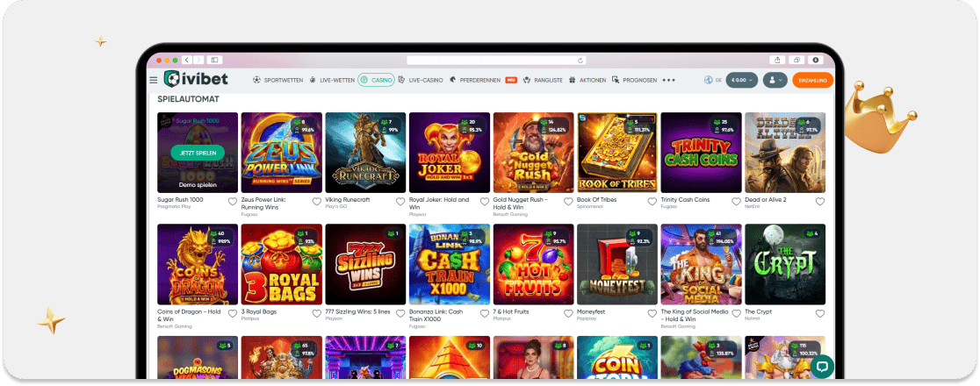
Task: Open the Rangliste page
Action: [x=543, y=80]
